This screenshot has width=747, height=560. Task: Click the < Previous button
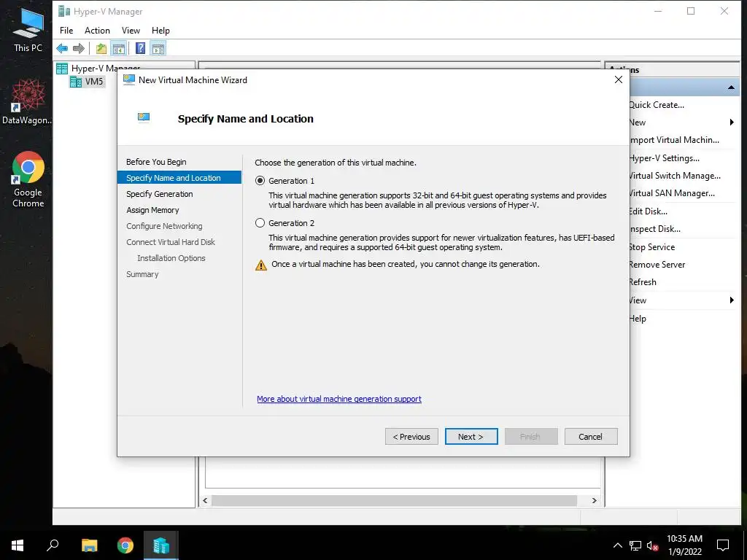point(411,437)
